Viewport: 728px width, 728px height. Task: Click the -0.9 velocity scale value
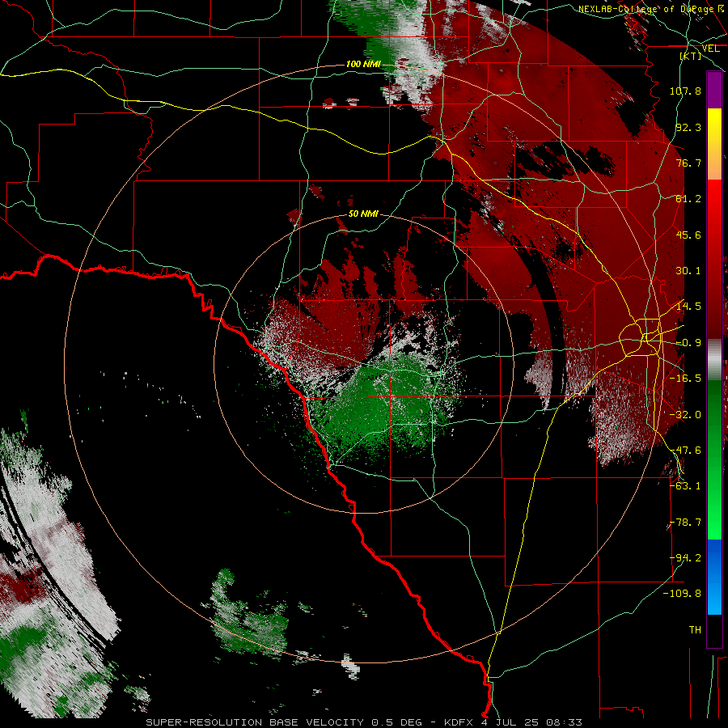pyautogui.click(x=688, y=343)
